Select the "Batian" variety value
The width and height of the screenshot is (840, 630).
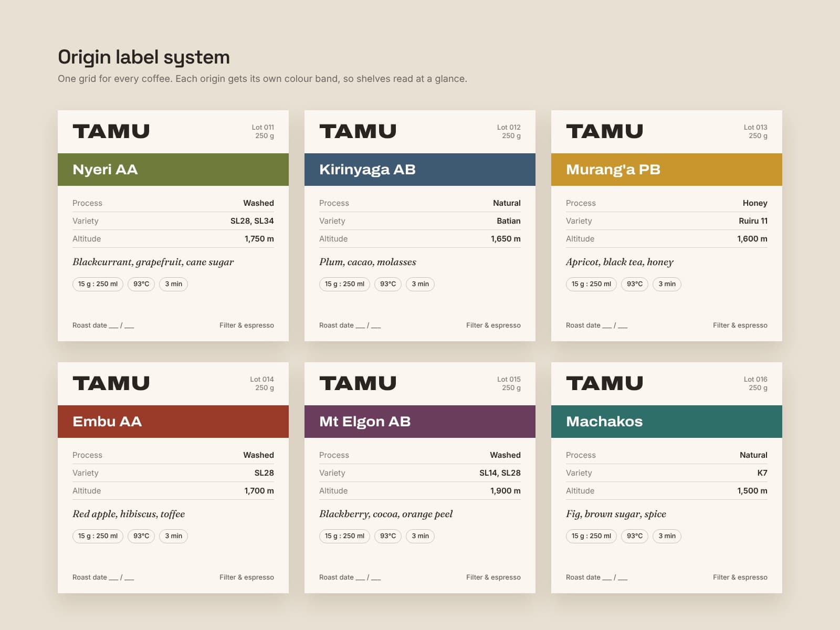coord(509,221)
